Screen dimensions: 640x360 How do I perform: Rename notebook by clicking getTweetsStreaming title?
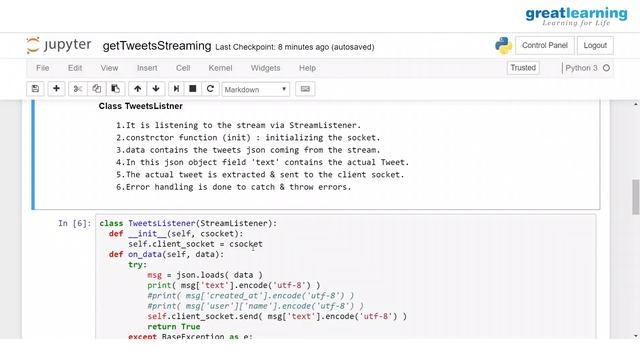pyautogui.click(x=157, y=46)
